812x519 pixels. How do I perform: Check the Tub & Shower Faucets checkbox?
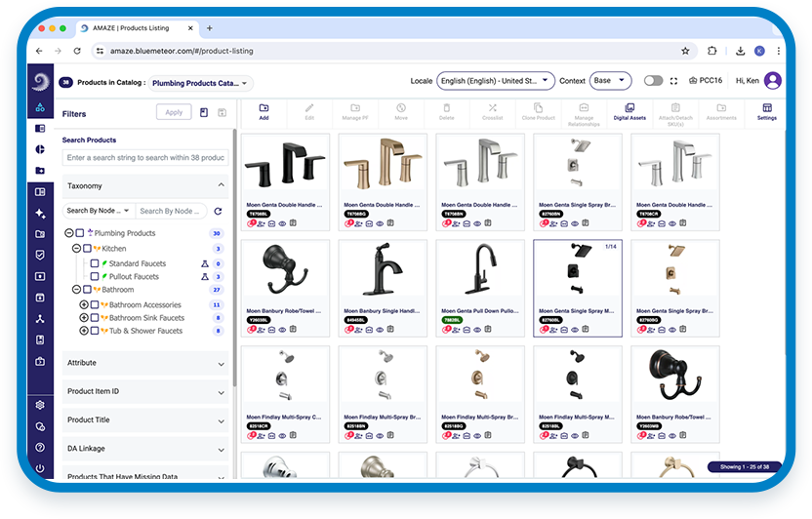(95, 331)
